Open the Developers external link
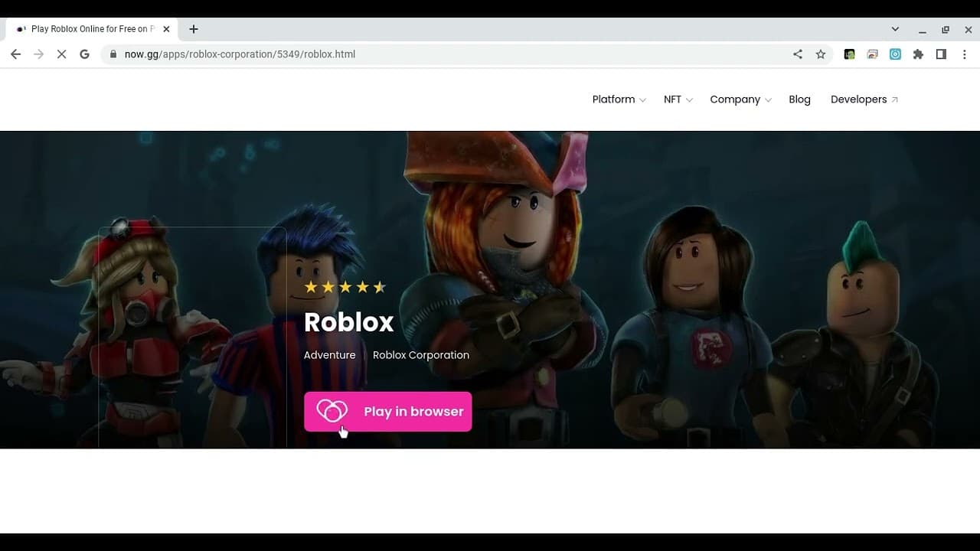980x551 pixels. (x=864, y=99)
